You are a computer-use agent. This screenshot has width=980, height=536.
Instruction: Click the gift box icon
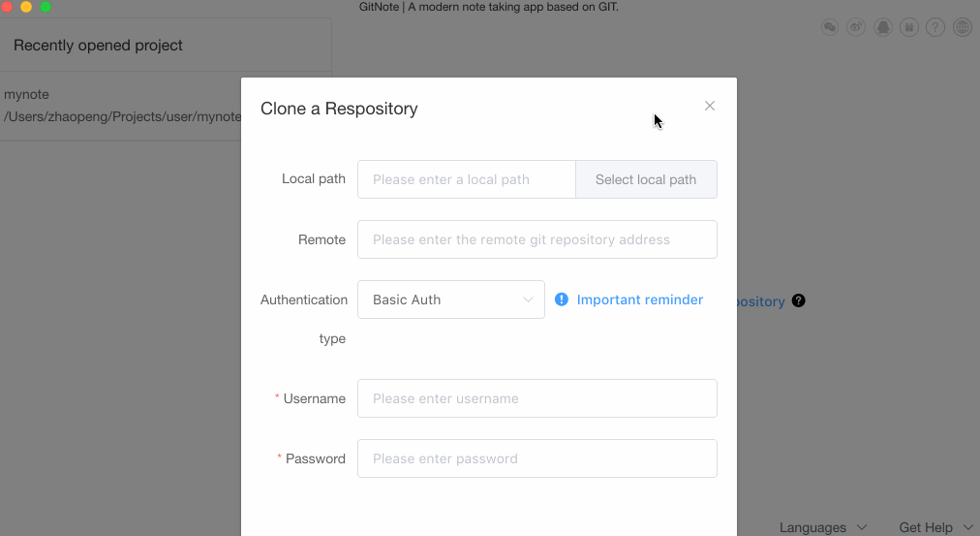click(908, 27)
